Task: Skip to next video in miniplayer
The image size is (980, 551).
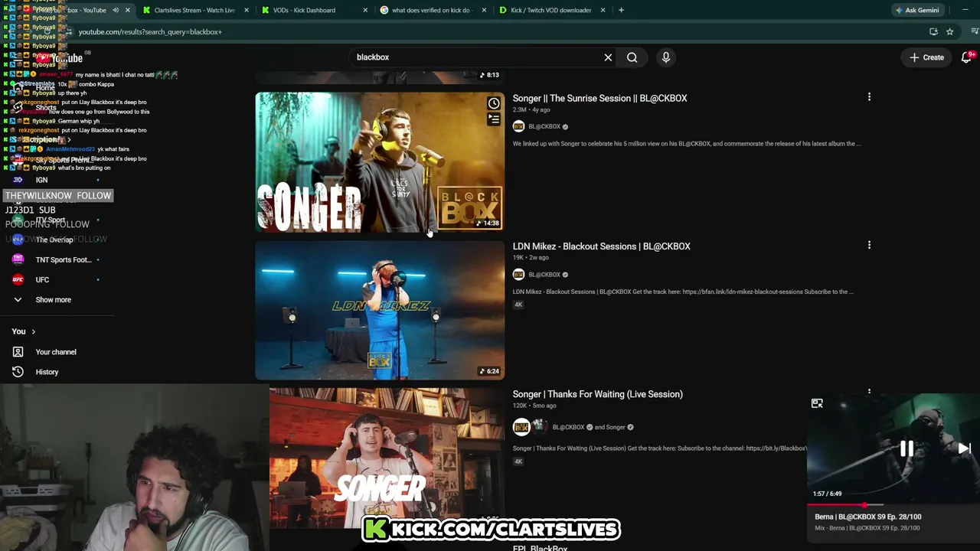Action: click(964, 448)
